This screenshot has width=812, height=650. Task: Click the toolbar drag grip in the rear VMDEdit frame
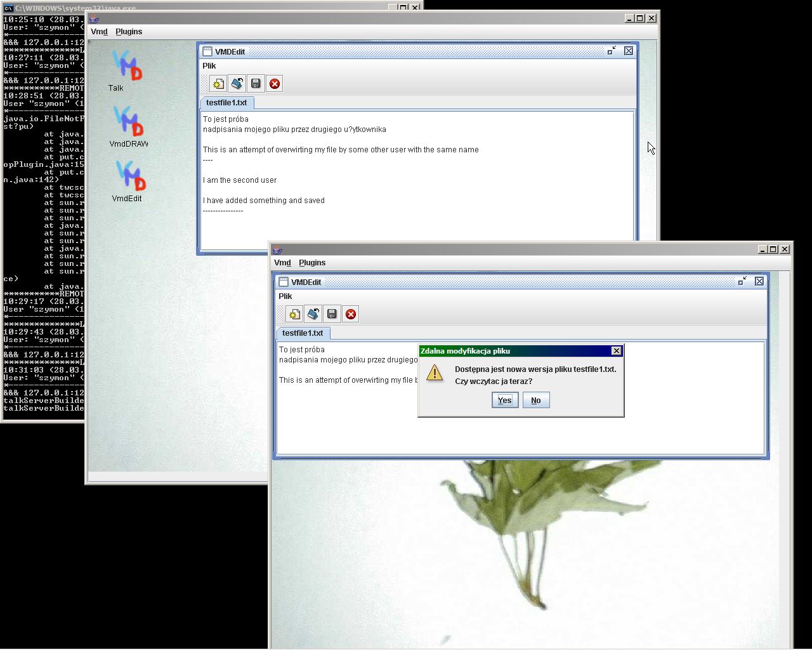204,83
